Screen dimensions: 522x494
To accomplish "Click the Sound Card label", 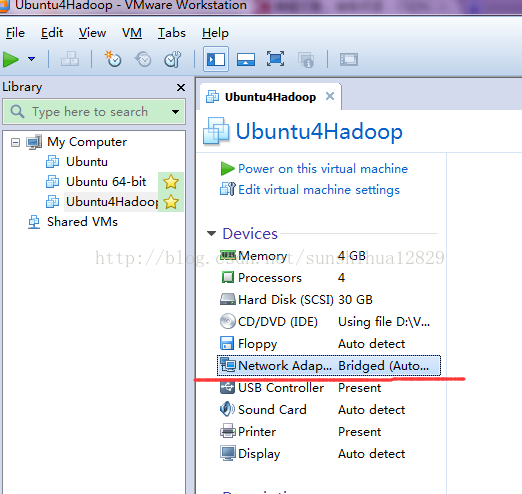I will point(272,410).
